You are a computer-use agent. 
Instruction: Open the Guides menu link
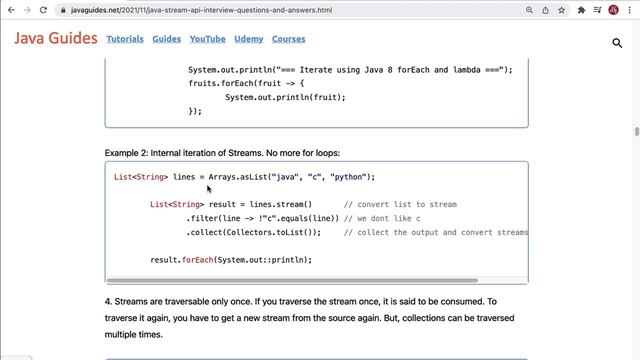(167, 39)
